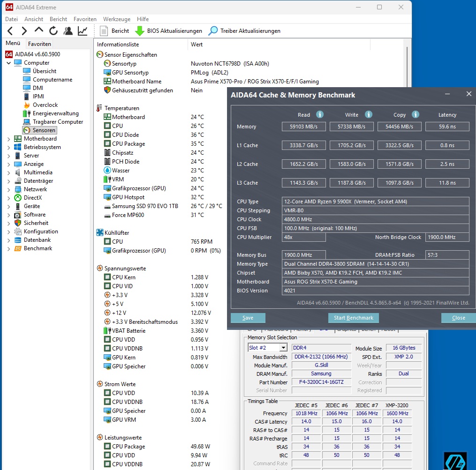Click Start Benchmark button
Image resolution: width=476 pixels, height=470 pixels.
click(x=353, y=318)
